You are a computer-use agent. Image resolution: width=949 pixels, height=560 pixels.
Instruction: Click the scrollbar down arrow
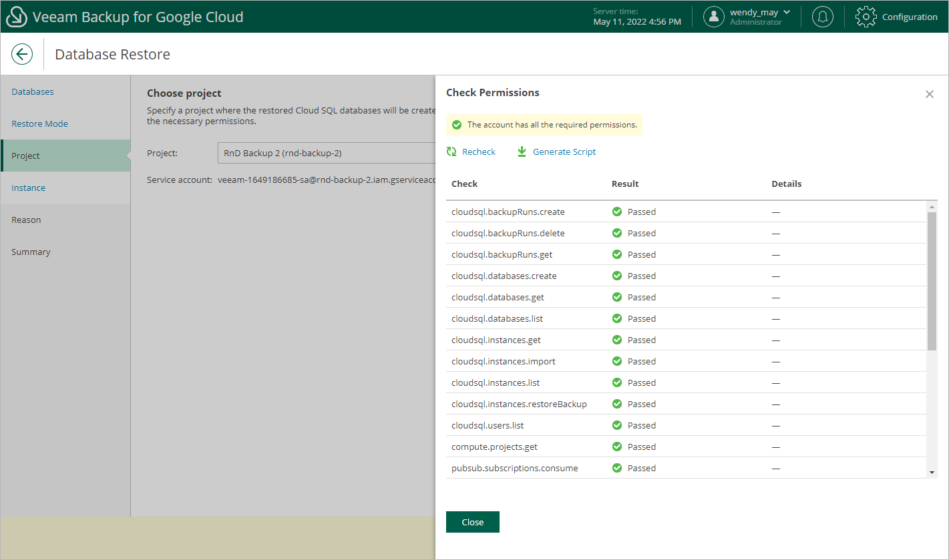pos(932,473)
